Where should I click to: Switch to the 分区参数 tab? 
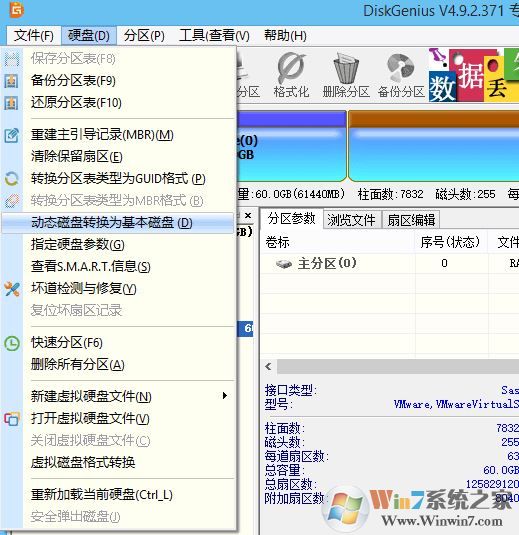(x=291, y=219)
